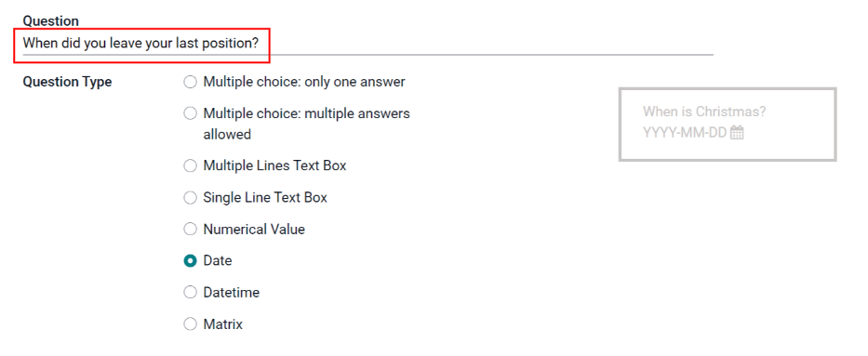
Task: Click the 'Question Type' field label
Action: point(67,82)
